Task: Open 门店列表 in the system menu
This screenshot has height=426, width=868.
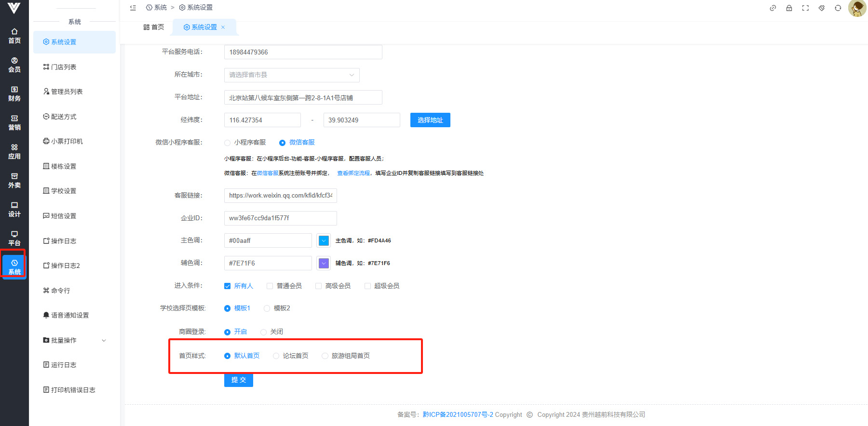Action: (x=64, y=67)
